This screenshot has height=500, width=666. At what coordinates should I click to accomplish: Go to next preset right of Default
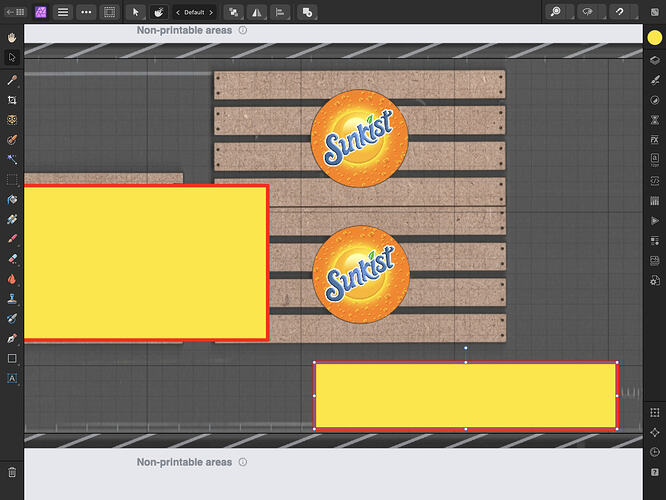(x=211, y=12)
